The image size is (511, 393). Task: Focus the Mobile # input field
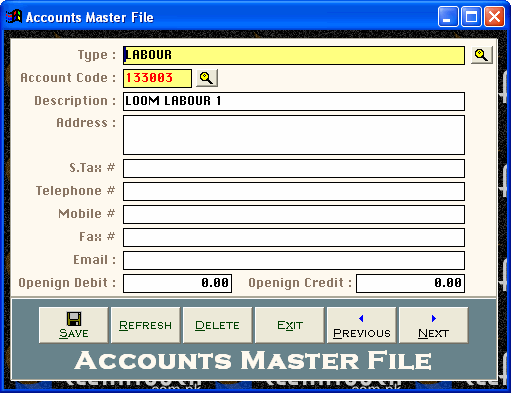(x=294, y=214)
